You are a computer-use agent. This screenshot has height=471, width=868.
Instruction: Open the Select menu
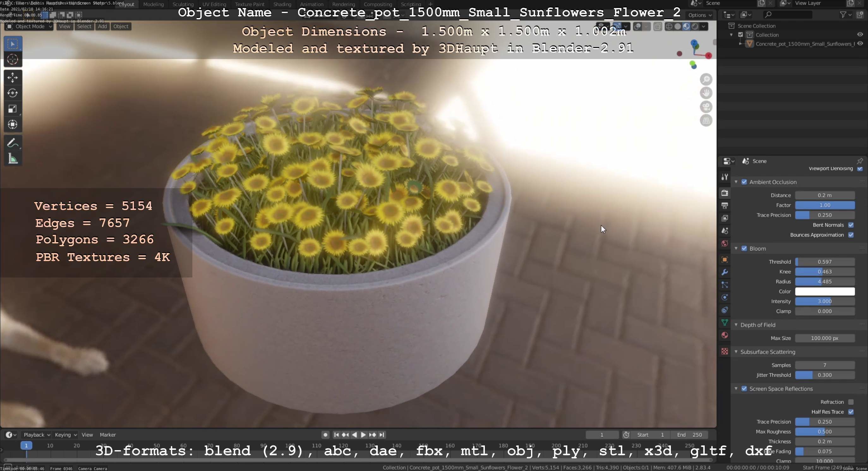click(84, 27)
